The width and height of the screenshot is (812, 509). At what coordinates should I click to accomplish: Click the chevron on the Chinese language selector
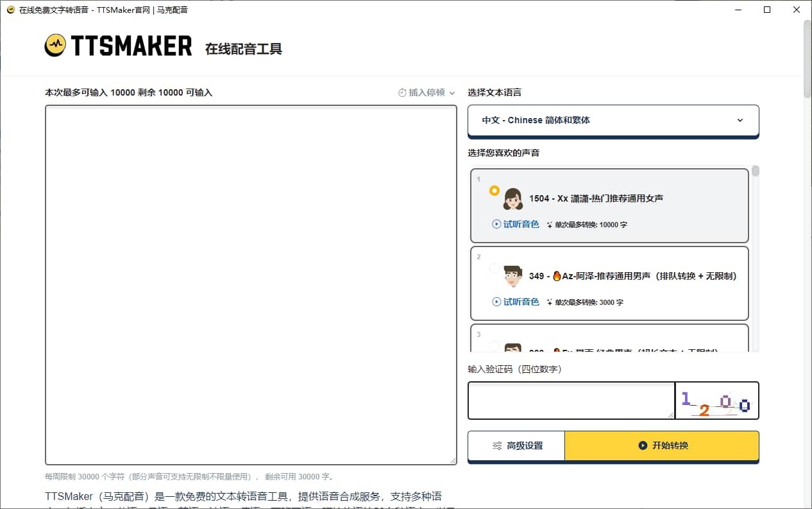coord(740,120)
